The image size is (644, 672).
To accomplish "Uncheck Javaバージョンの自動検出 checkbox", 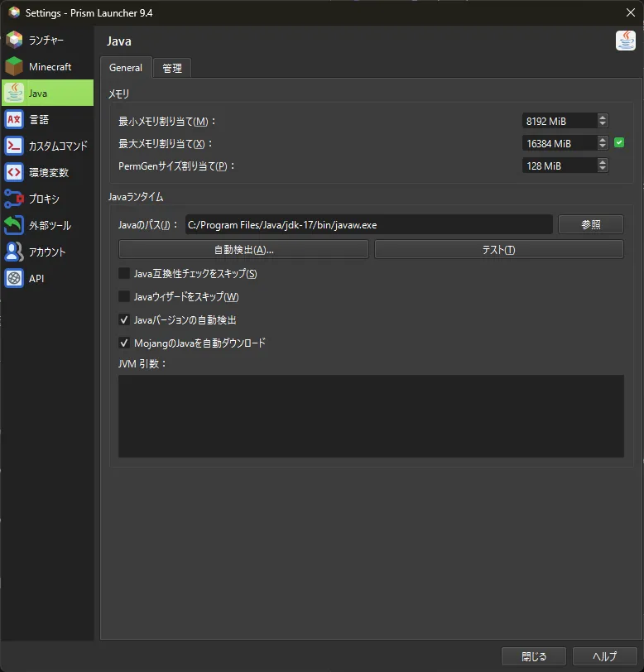I will tap(124, 319).
